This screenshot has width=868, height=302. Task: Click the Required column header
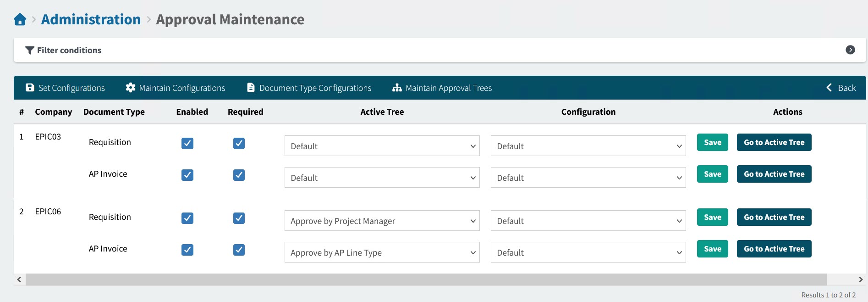coord(246,112)
